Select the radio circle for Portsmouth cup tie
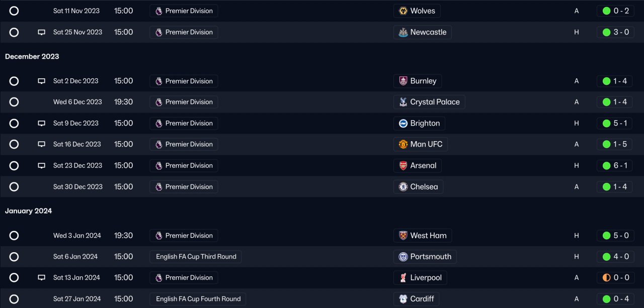 click(14, 257)
